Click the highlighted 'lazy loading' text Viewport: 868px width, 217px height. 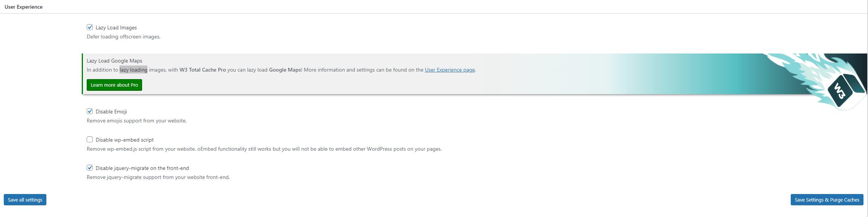click(133, 70)
